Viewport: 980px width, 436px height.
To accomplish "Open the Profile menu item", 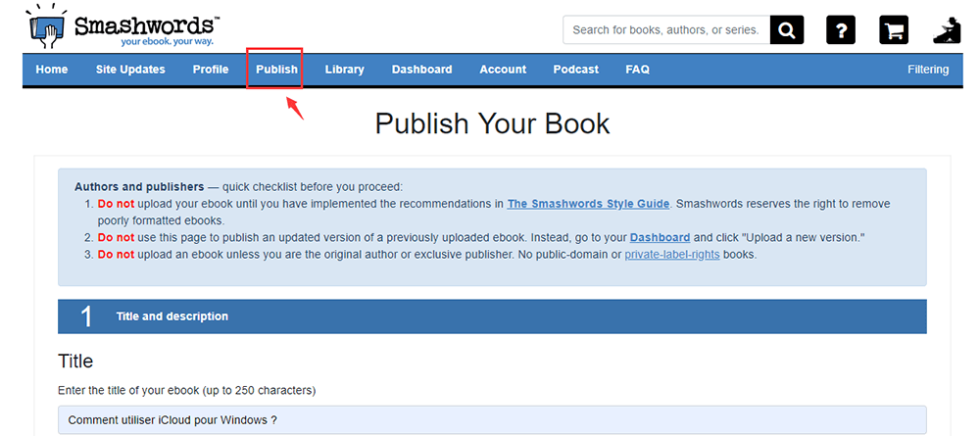I will coord(211,70).
